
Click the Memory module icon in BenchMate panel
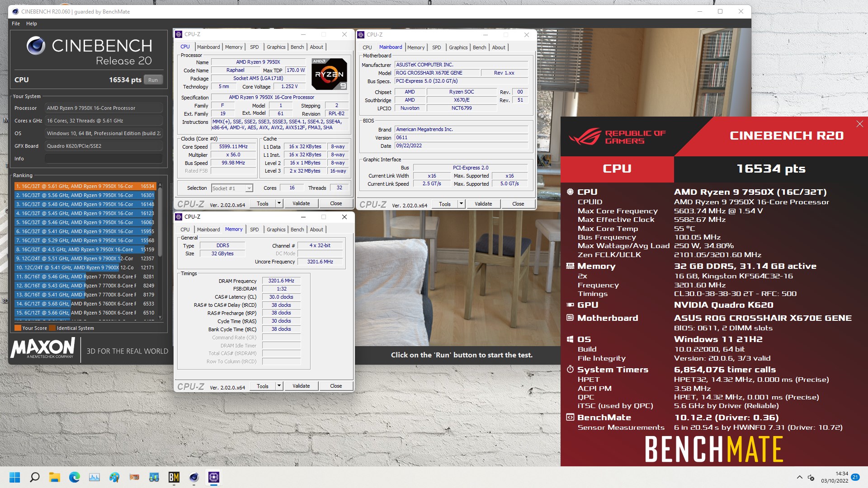pos(570,266)
